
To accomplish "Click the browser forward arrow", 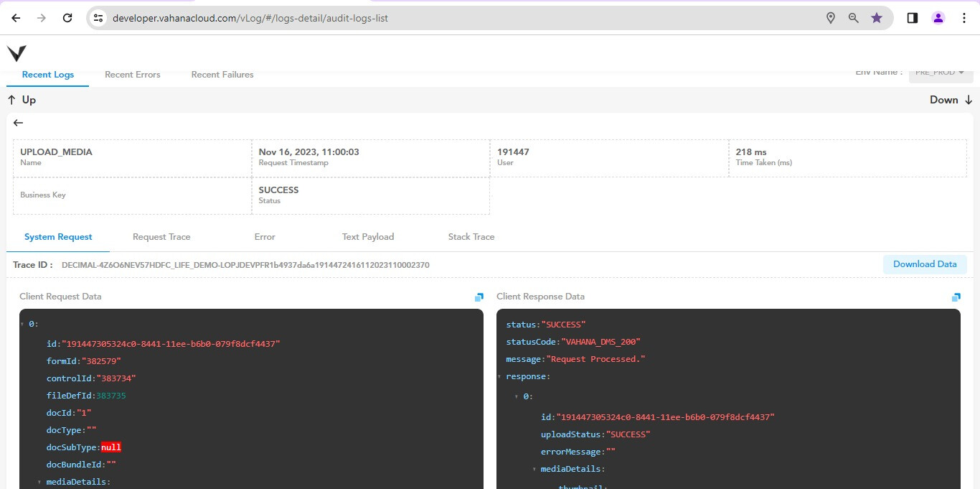I will [x=42, y=18].
